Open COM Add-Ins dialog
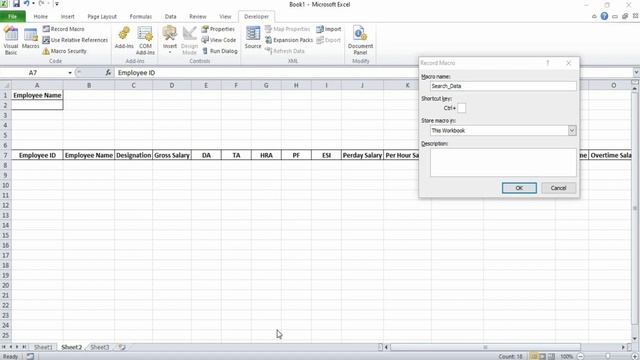 [145, 40]
